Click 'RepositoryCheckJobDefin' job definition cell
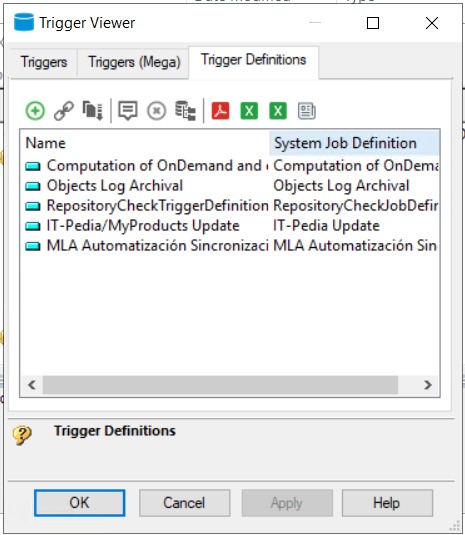Screen dimensions: 465x535 (356, 206)
